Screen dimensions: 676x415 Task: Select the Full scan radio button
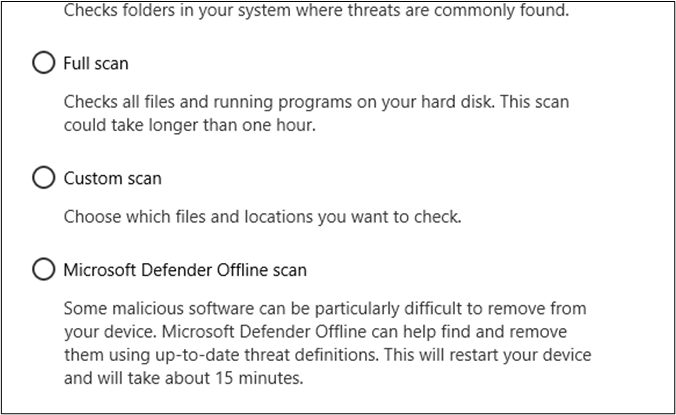pyautogui.click(x=43, y=64)
